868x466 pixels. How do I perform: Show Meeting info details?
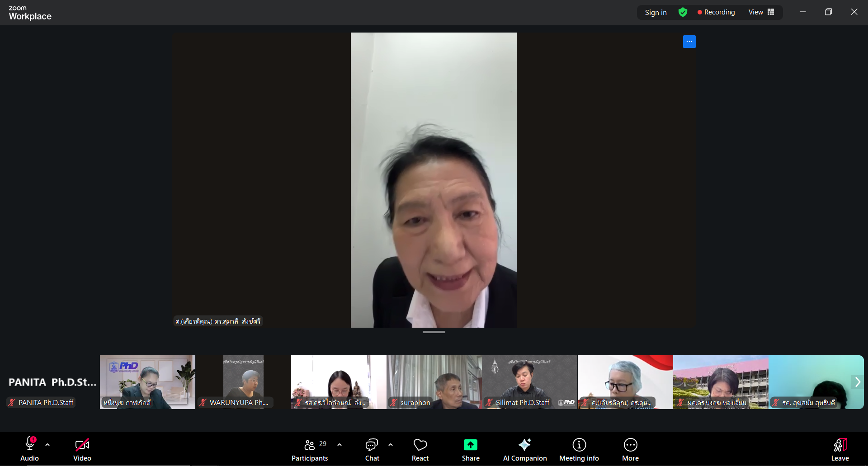tap(579, 450)
